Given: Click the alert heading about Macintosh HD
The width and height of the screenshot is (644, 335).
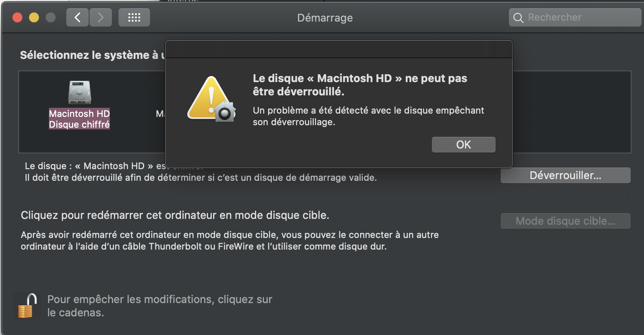Looking at the screenshot, I should (x=360, y=85).
